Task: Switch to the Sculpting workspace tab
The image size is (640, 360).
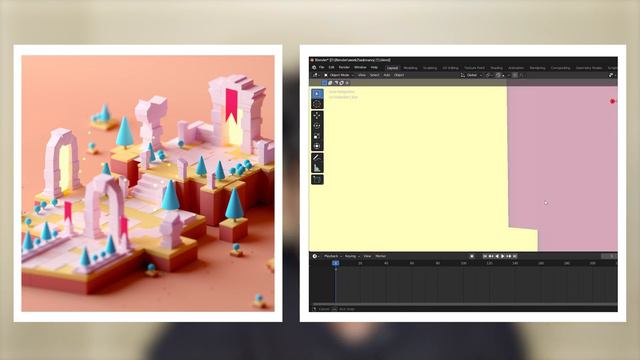Action: pyautogui.click(x=430, y=68)
